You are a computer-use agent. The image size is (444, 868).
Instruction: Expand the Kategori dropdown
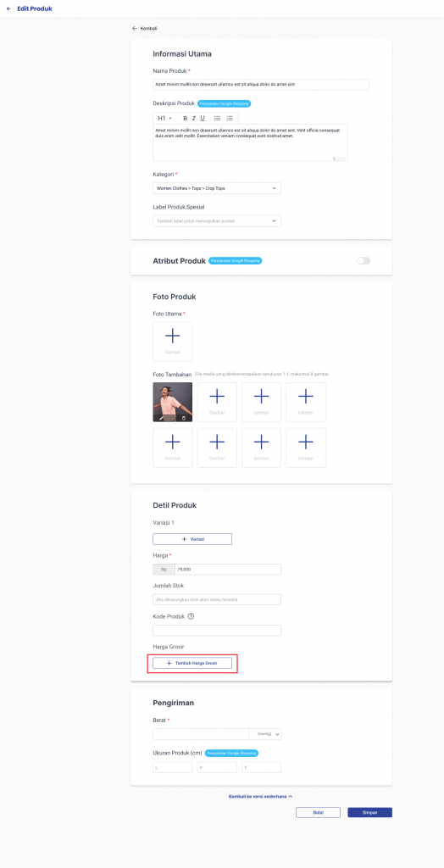pos(216,188)
